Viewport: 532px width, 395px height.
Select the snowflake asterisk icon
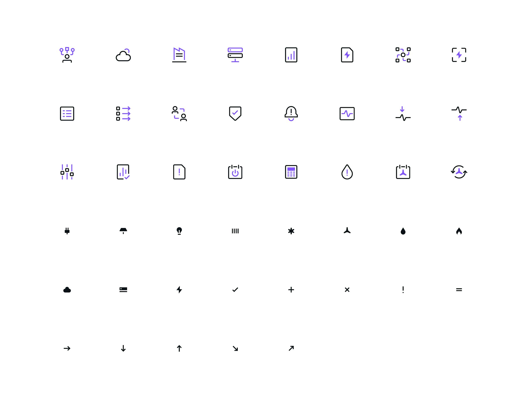point(291,231)
